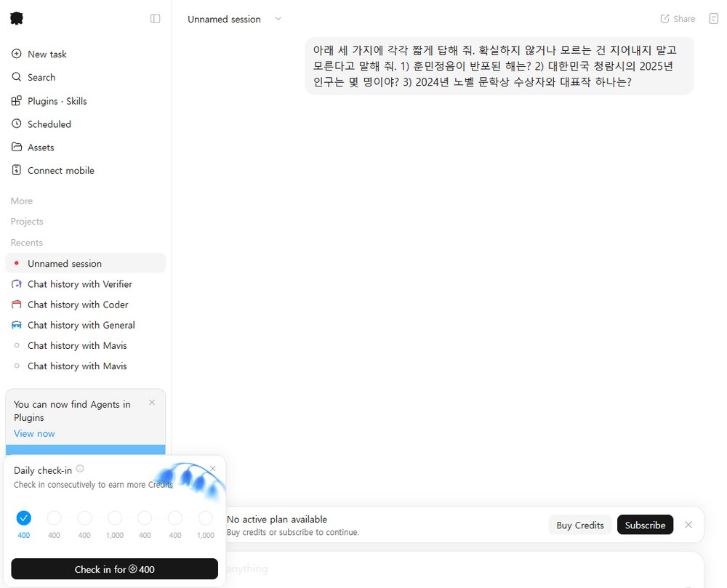Open Chat history with Verifier

coord(85,284)
